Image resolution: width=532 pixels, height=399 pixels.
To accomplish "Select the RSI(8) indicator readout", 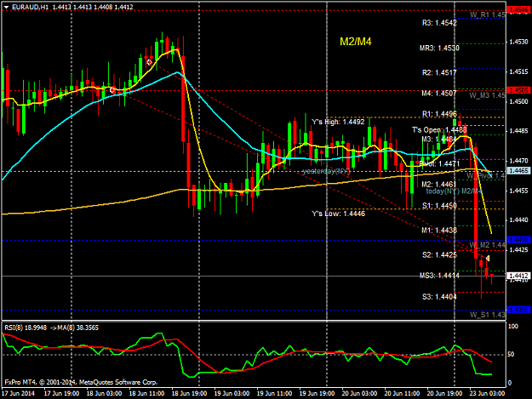I will [x=51, y=328].
